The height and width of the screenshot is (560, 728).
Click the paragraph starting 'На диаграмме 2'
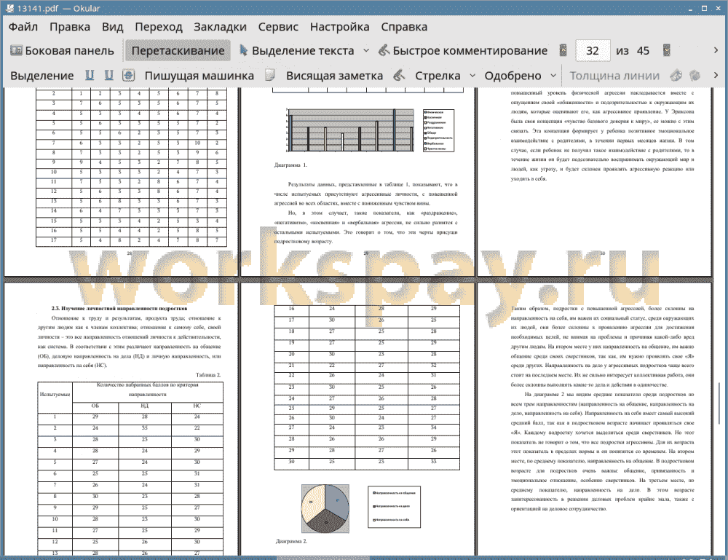point(602,451)
